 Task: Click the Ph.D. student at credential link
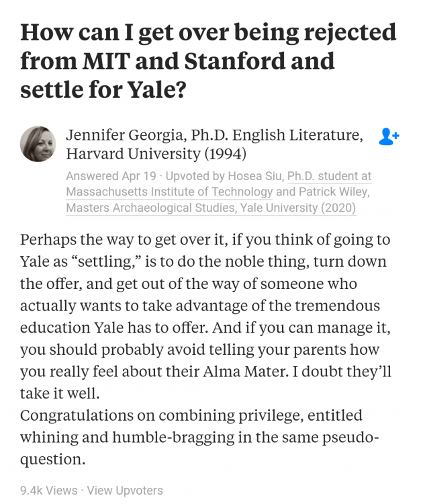(329, 176)
